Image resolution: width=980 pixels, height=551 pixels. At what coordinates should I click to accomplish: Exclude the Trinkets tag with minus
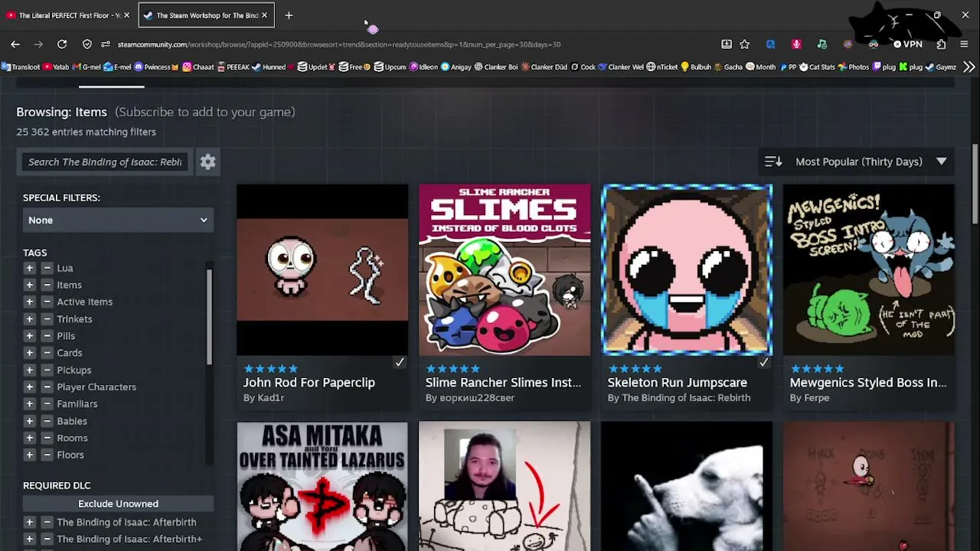pos(47,318)
